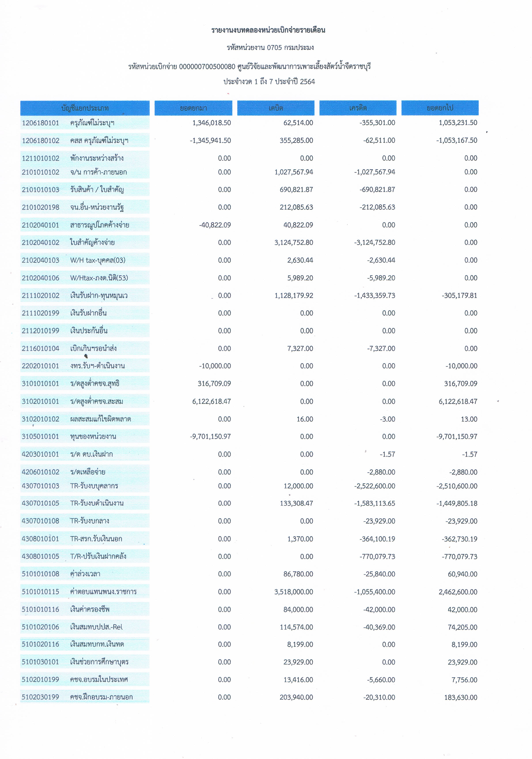The image size is (532, 759).
Task: Click the TR-รับงบกลาง account name
Action: click(x=89, y=521)
